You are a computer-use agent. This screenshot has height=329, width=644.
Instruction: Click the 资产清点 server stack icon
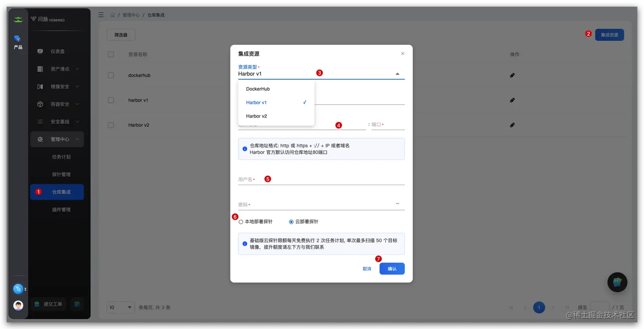point(40,69)
